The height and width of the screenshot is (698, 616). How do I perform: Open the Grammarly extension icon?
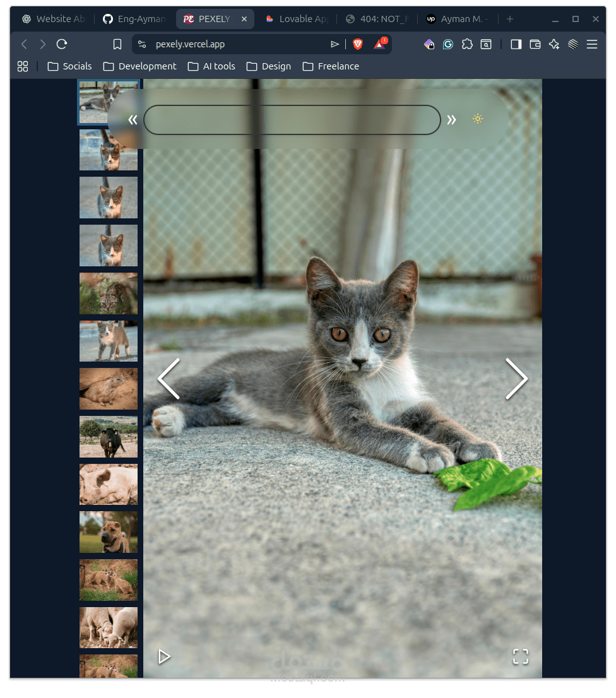(448, 44)
